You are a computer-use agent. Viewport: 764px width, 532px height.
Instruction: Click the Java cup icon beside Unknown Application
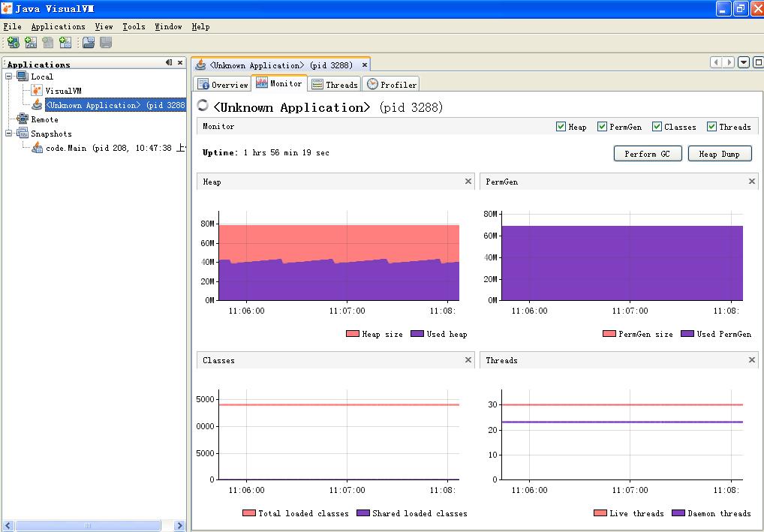(37, 104)
